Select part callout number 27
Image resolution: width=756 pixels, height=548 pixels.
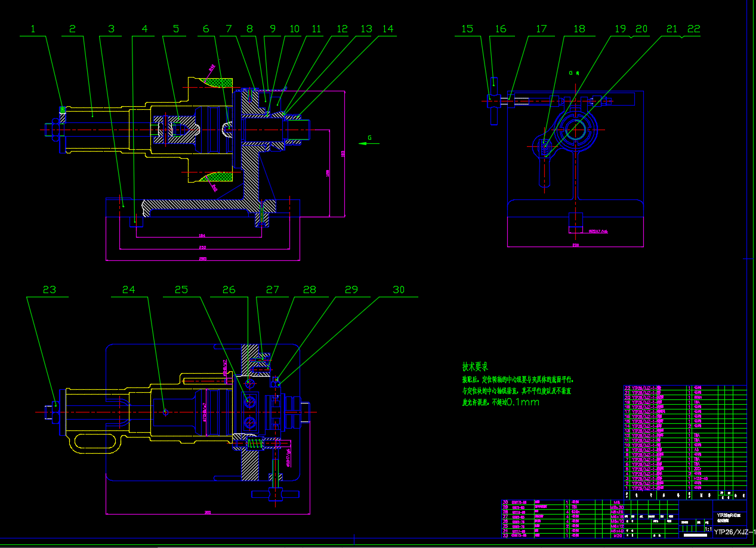click(273, 290)
